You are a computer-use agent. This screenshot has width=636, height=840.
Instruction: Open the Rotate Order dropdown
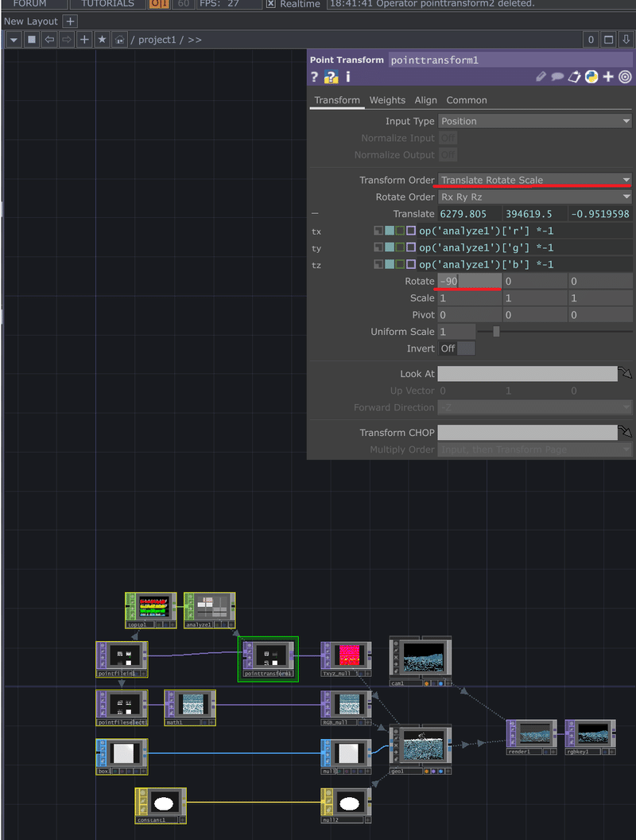[x=535, y=197]
